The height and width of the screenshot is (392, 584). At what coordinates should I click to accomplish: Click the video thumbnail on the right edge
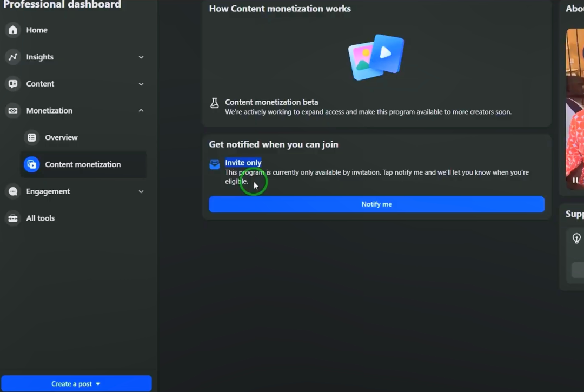coord(575,109)
